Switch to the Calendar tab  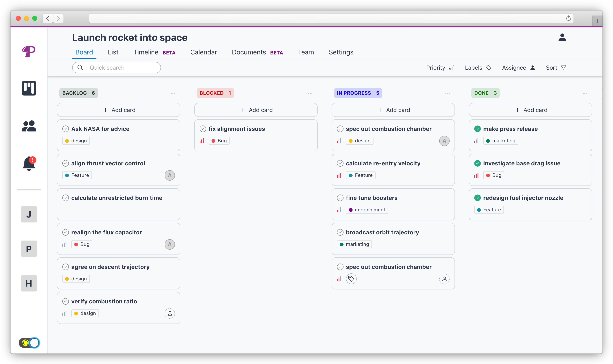[204, 52]
